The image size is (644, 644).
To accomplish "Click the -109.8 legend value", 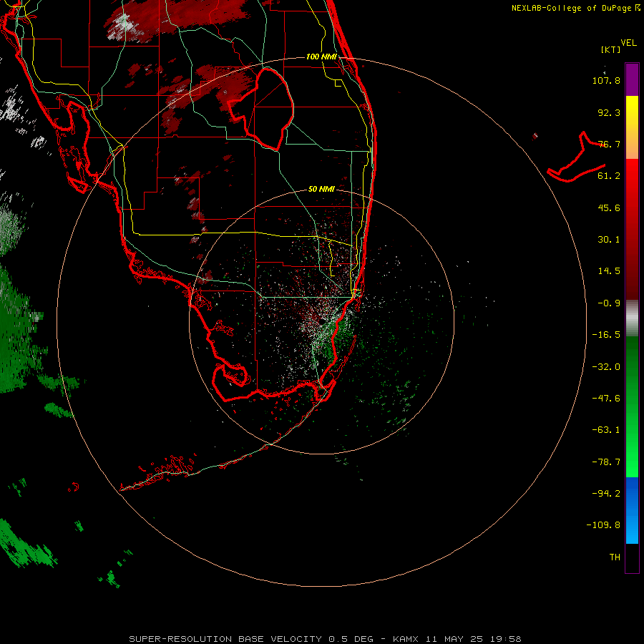I will pyautogui.click(x=603, y=525).
